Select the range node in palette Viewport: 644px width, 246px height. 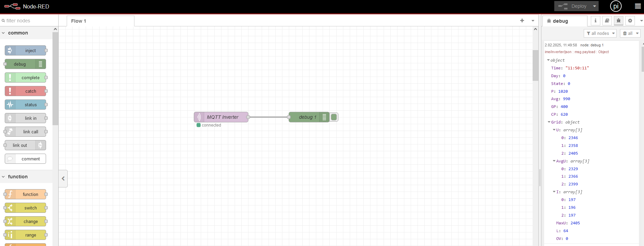(25, 235)
